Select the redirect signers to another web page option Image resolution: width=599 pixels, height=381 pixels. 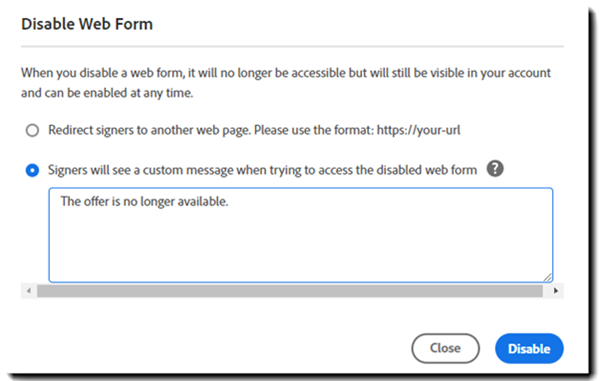[32, 130]
